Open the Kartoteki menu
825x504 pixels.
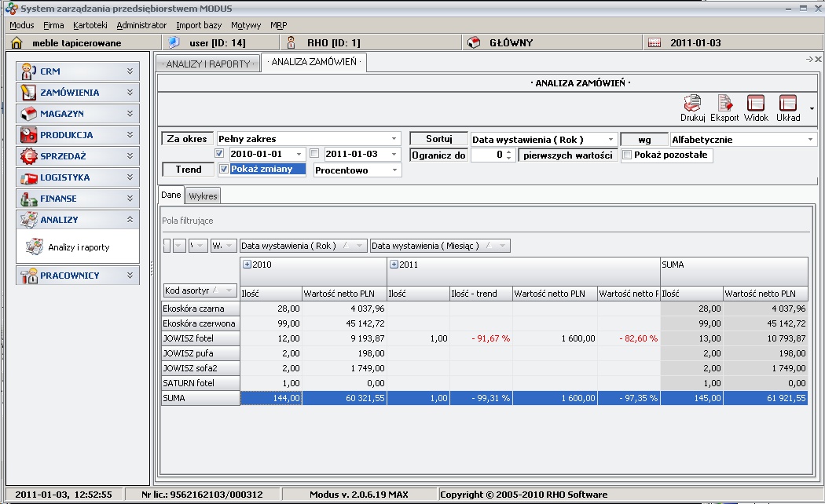coord(90,25)
